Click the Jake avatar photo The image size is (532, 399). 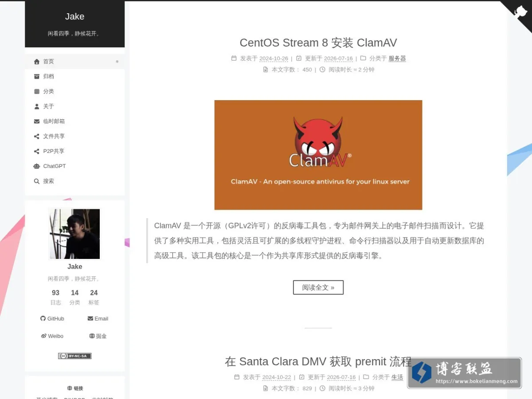[74, 234]
